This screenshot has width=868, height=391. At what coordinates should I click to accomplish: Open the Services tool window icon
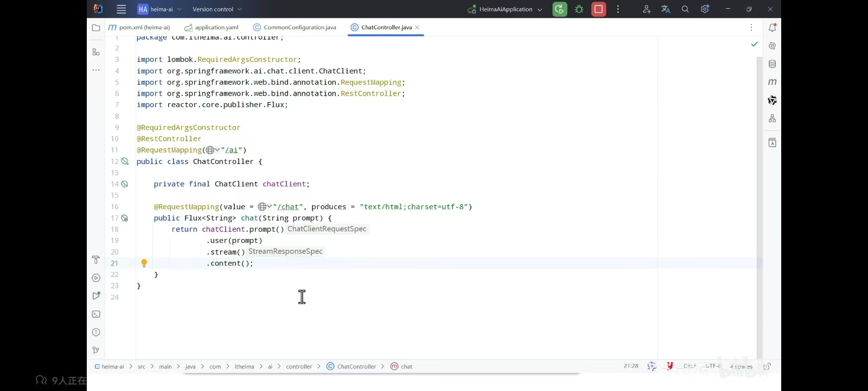96,278
